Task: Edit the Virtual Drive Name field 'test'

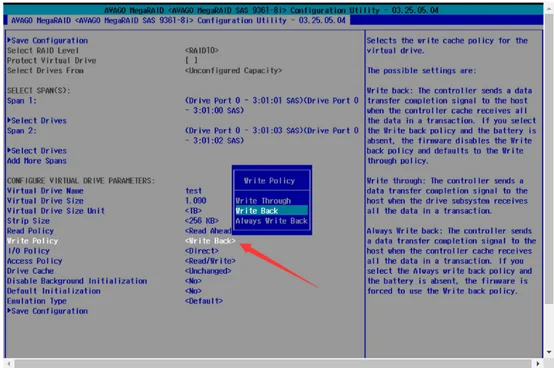Action: pyautogui.click(x=194, y=191)
